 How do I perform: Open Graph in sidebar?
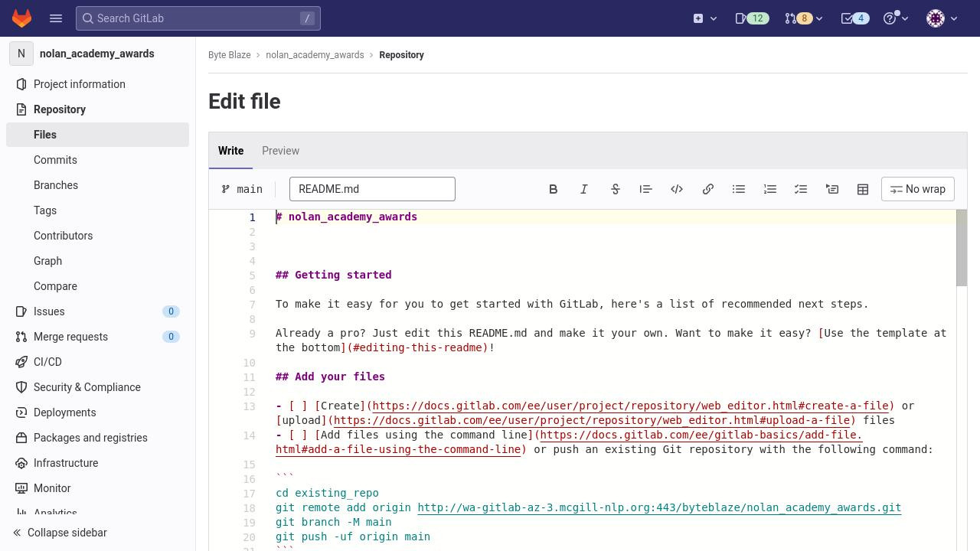[x=97, y=261]
